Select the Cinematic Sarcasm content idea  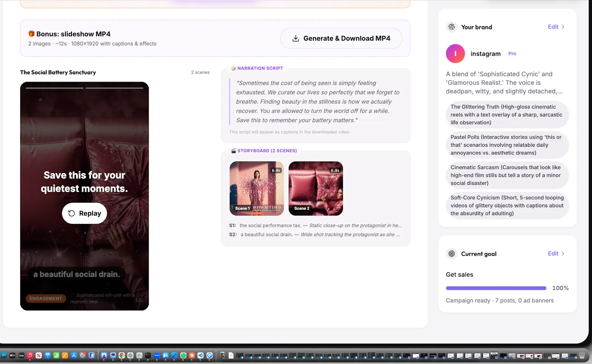coord(507,175)
